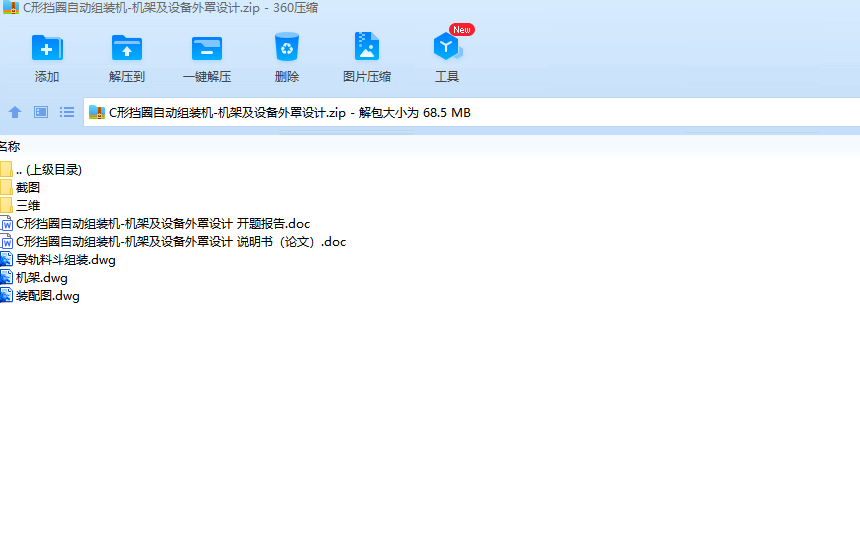Switch to thumbnail view icon
This screenshot has width=860, height=536.
coord(41,112)
